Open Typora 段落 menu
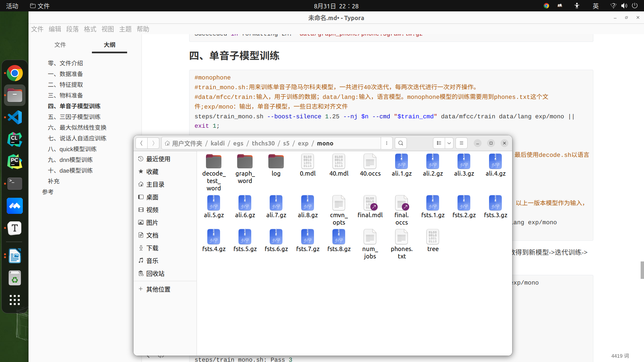Viewport: 644px width, 362px height. pos(72,29)
